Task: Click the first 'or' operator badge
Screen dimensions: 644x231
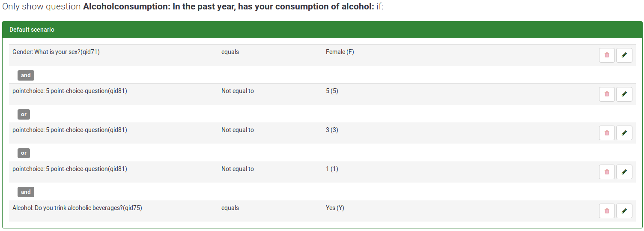Action: (x=24, y=114)
